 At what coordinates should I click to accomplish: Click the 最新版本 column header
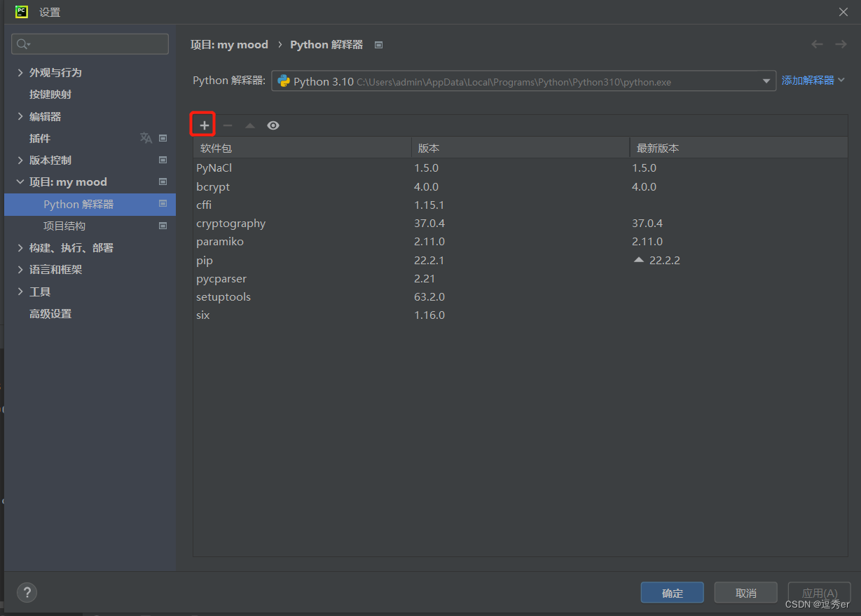point(738,148)
